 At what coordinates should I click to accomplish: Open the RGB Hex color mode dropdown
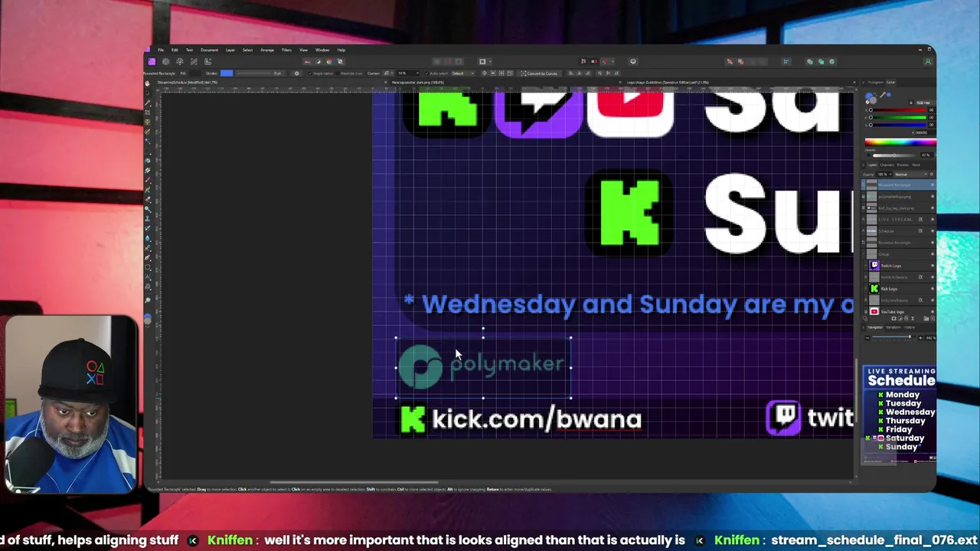coord(925,103)
